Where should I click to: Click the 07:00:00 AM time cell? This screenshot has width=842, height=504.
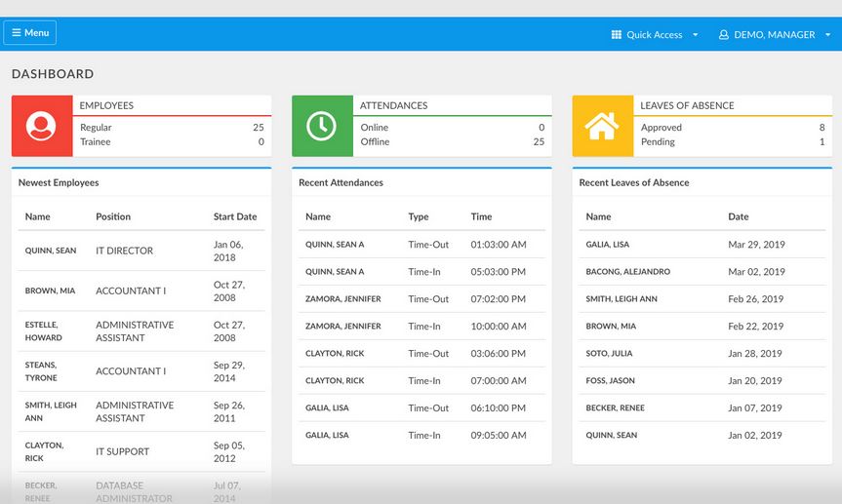[499, 381]
